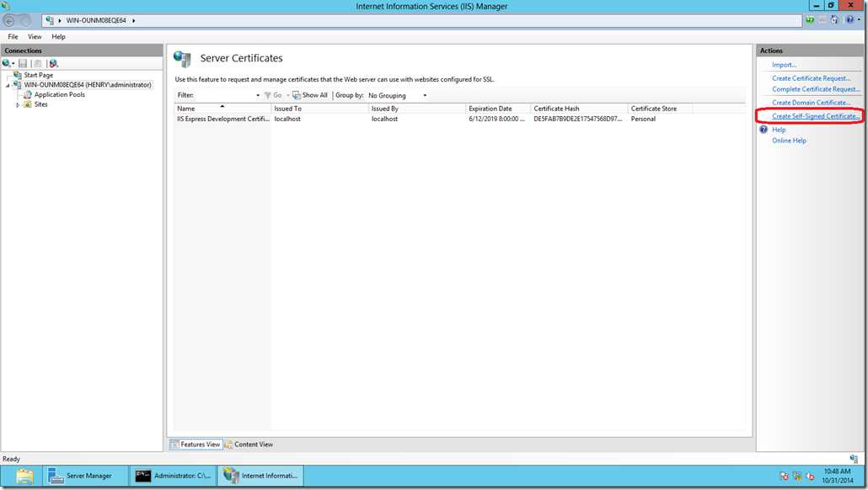Open the Group by No Grouping dropdown
This screenshot has width=868, height=490.
398,96
